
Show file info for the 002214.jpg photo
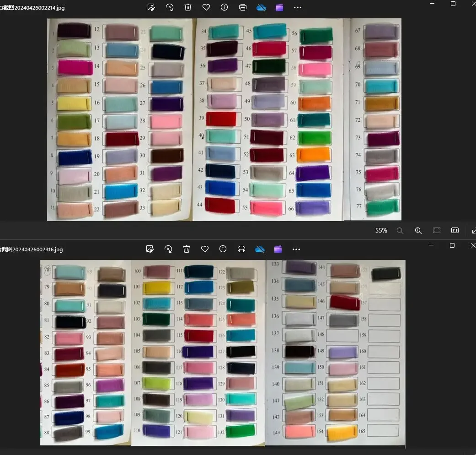(225, 7)
